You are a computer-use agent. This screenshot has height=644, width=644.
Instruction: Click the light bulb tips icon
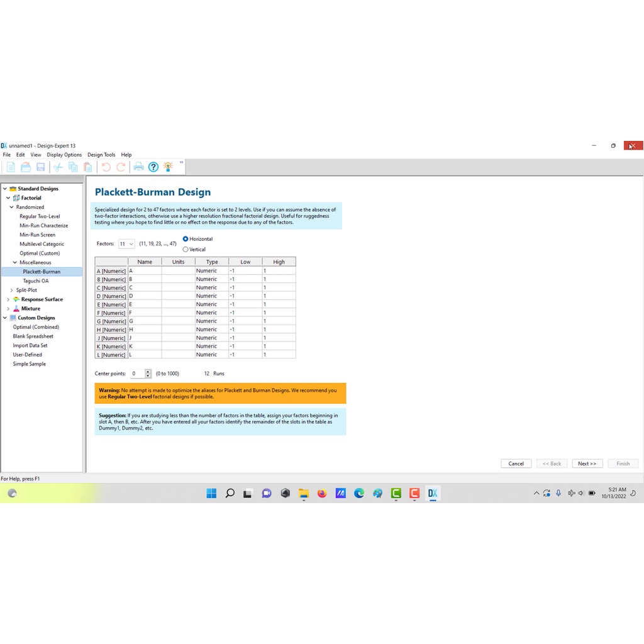(x=168, y=167)
